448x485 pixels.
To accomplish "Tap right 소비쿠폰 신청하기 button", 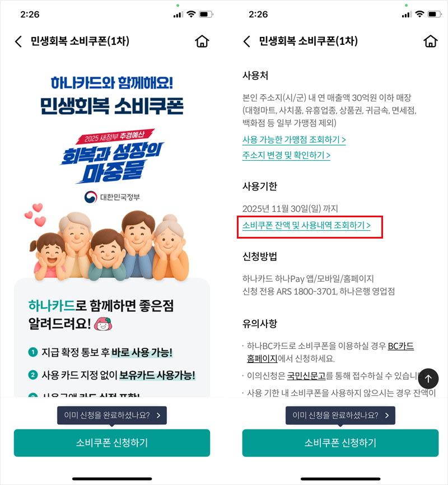I will pyautogui.click(x=340, y=442).
